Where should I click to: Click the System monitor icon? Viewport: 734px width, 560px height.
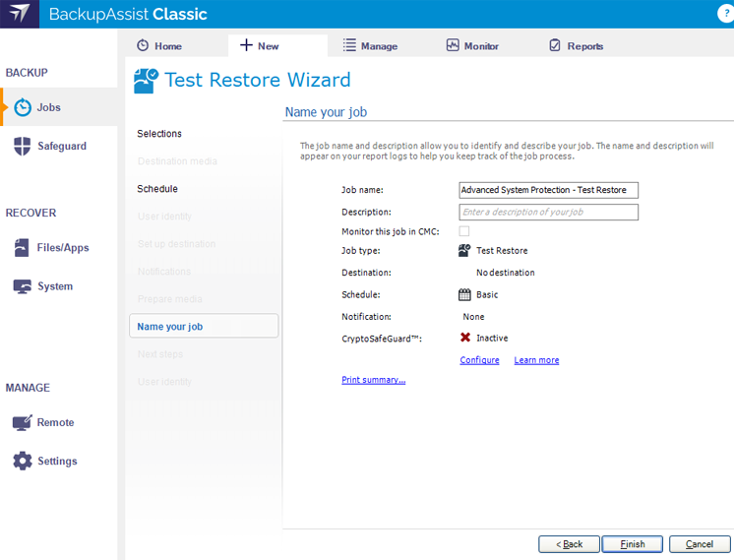tap(22, 286)
